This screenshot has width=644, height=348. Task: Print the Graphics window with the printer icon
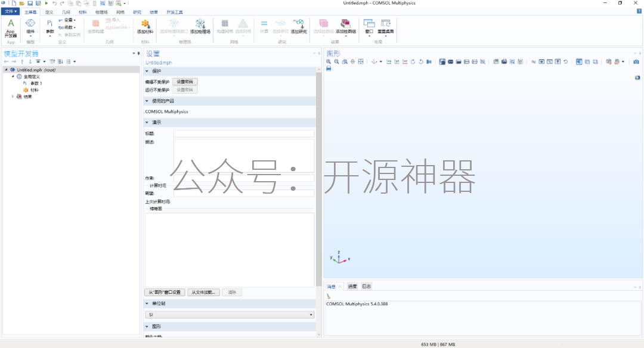coord(329,69)
